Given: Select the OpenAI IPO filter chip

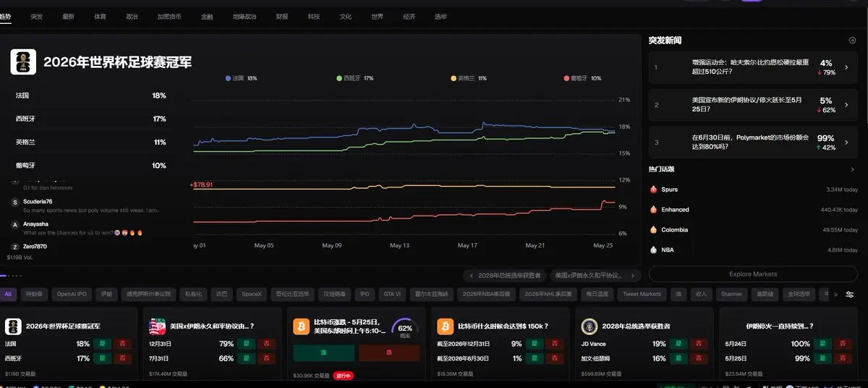Looking at the screenshot, I should (x=72, y=295).
